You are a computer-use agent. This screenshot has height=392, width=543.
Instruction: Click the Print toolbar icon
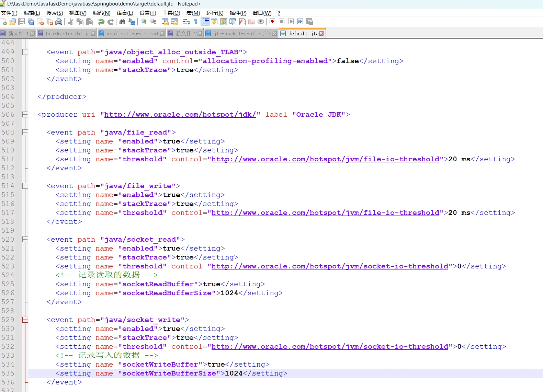[59, 22]
